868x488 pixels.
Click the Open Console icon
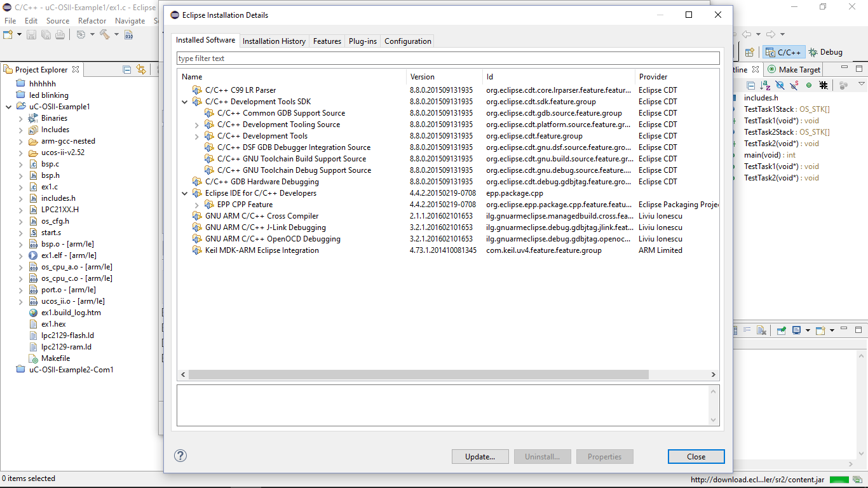tap(820, 330)
